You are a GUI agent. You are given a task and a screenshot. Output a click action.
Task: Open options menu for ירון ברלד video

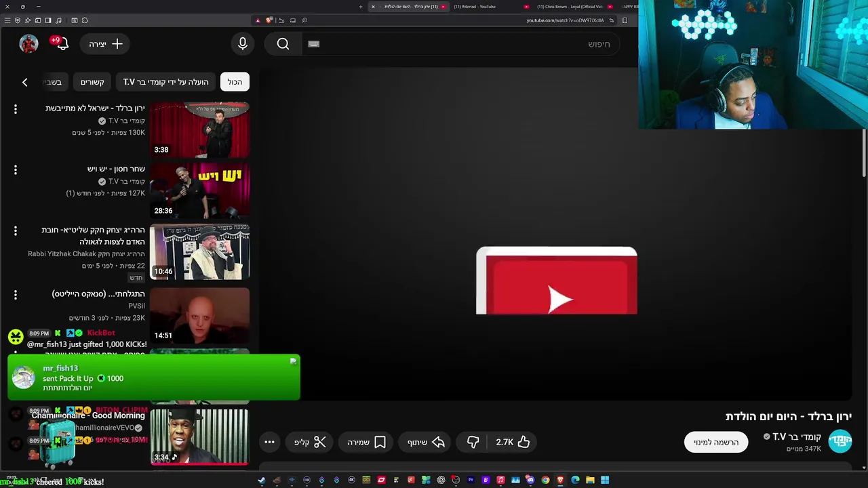tap(16, 109)
